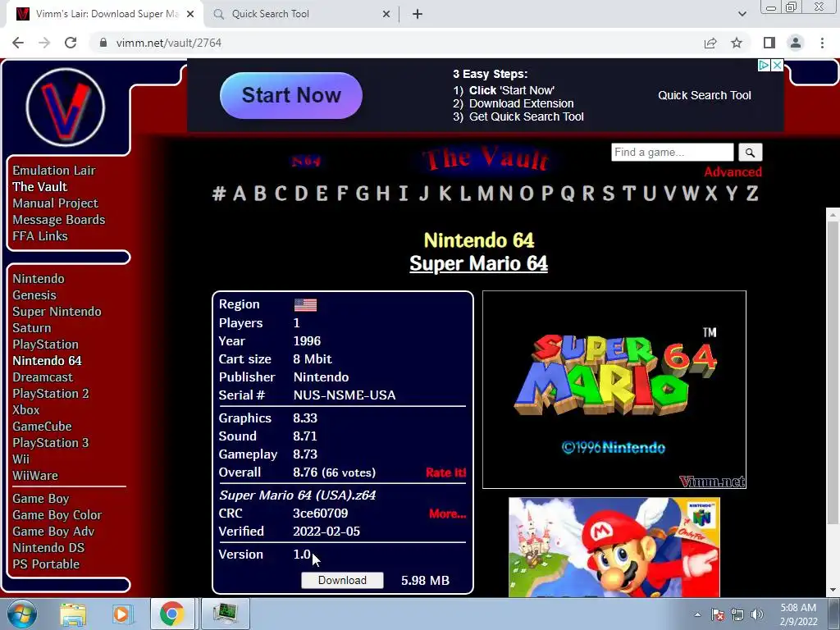Screen dimensions: 840x630
Task: Click the Quick Search Tool ad text
Action: point(705,95)
